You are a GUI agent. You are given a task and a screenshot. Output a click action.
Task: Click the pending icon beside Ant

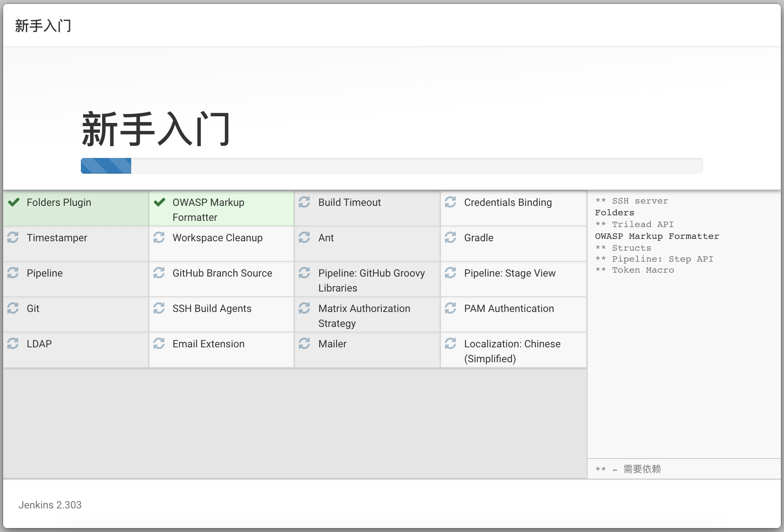(304, 237)
